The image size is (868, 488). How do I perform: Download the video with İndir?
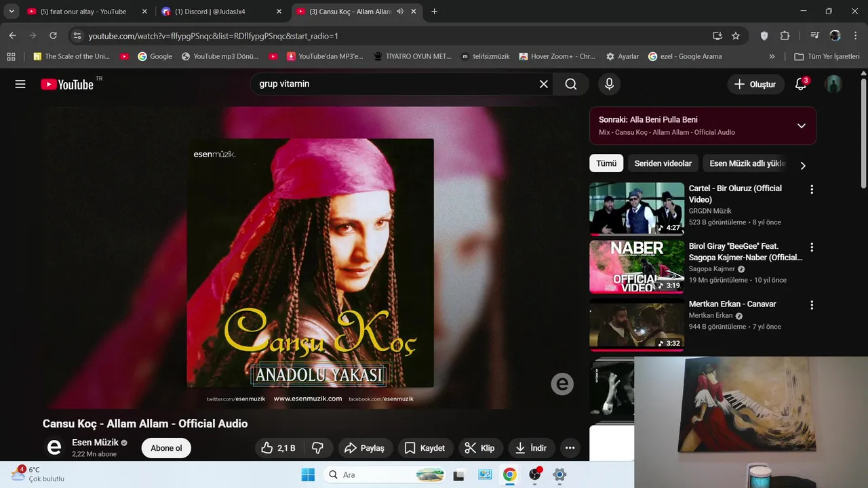531,448
